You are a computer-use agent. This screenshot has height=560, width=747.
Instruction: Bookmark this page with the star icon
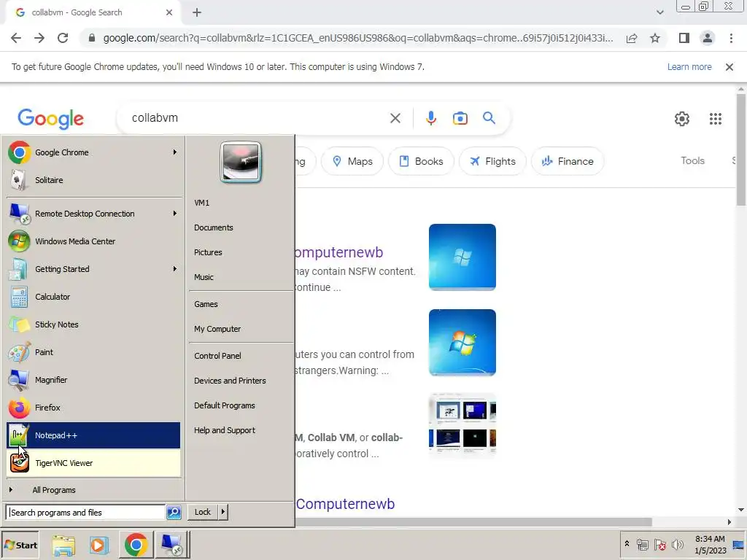tap(655, 38)
